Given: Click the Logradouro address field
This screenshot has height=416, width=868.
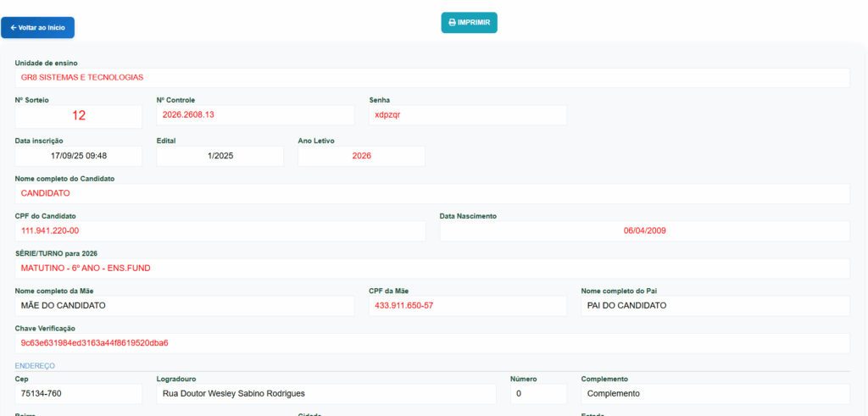Looking at the screenshot, I should (x=326, y=394).
